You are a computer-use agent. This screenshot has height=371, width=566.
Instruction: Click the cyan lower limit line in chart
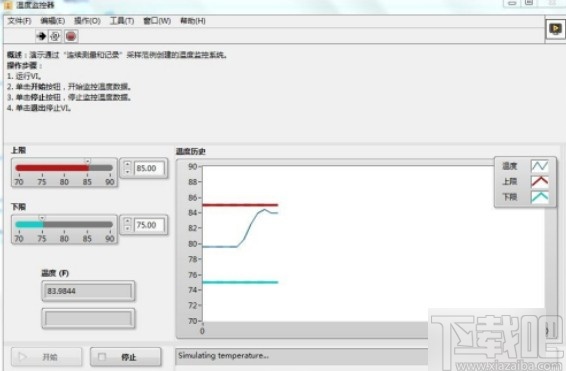[240, 282]
